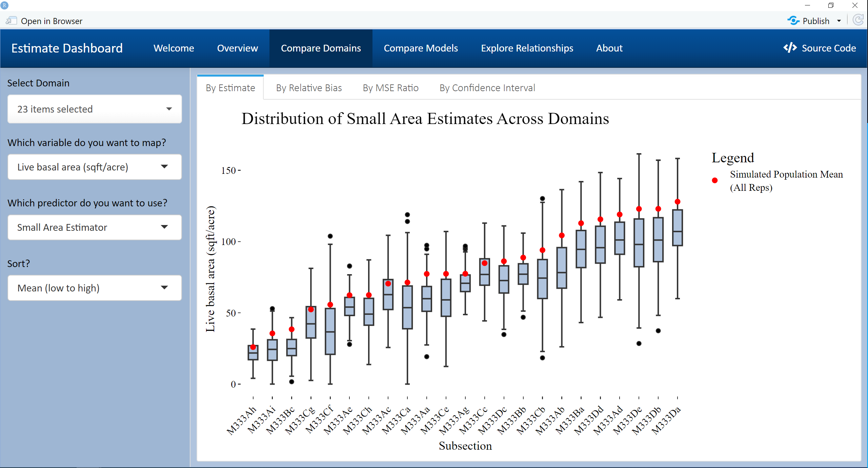Minimize the application window

coord(807,5)
